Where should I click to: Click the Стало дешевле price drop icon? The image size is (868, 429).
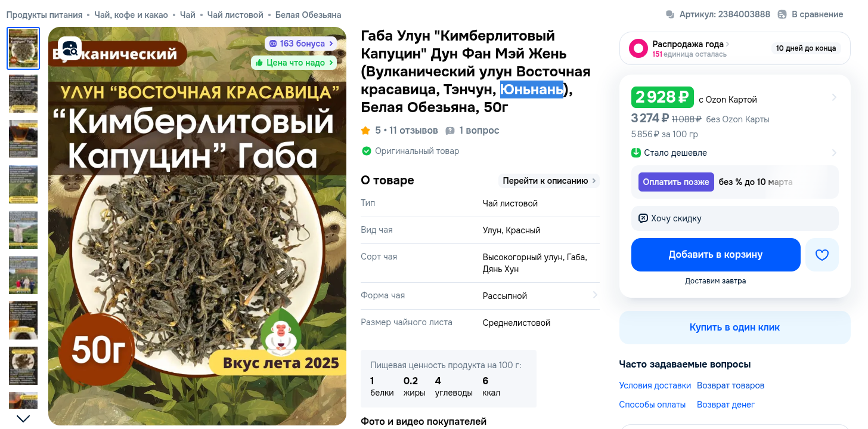pyautogui.click(x=636, y=153)
